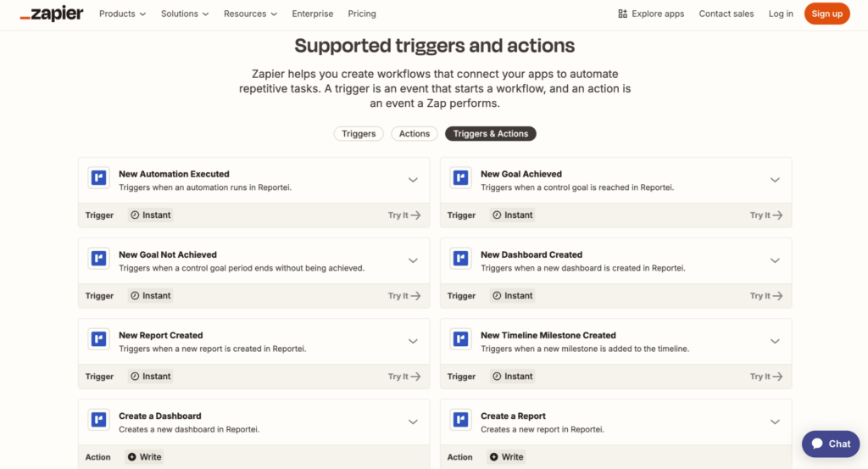868x469 pixels.
Task: Click clock icon on New Goal Not Achieved badge
Action: tap(135, 296)
